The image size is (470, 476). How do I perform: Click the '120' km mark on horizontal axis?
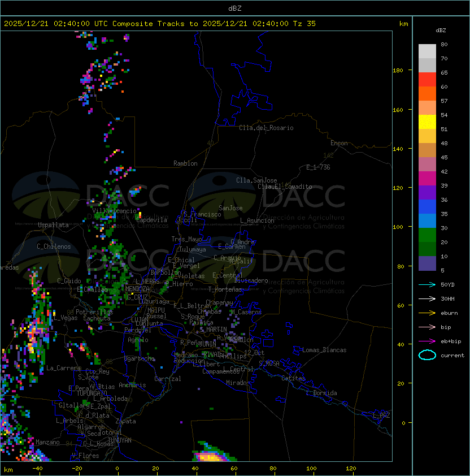pyautogui.click(x=351, y=469)
